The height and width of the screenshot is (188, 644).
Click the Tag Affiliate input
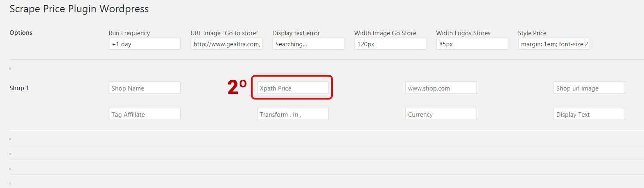(145, 114)
